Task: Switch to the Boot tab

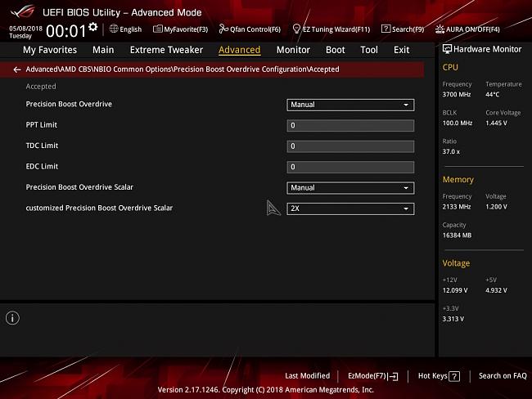Action: [x=336, y=50]
